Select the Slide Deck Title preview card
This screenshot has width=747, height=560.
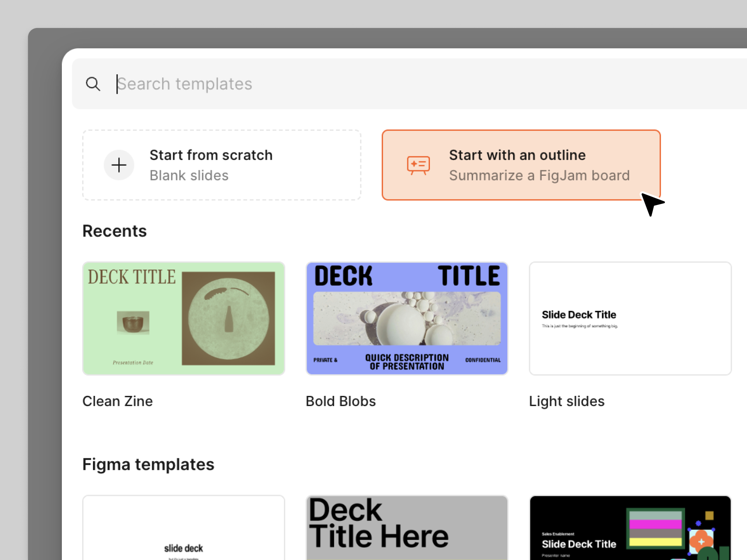pyautogui.click(x=630, y=318)
